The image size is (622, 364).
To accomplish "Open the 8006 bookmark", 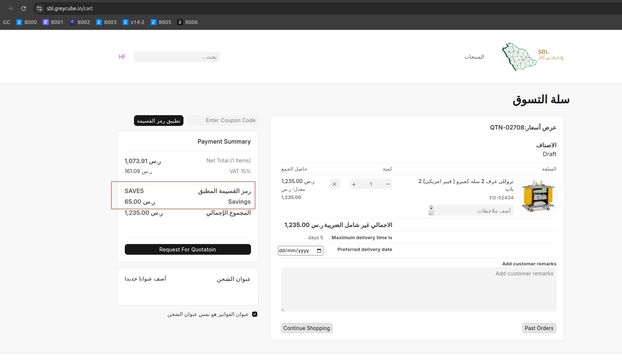I will [188, 22].
